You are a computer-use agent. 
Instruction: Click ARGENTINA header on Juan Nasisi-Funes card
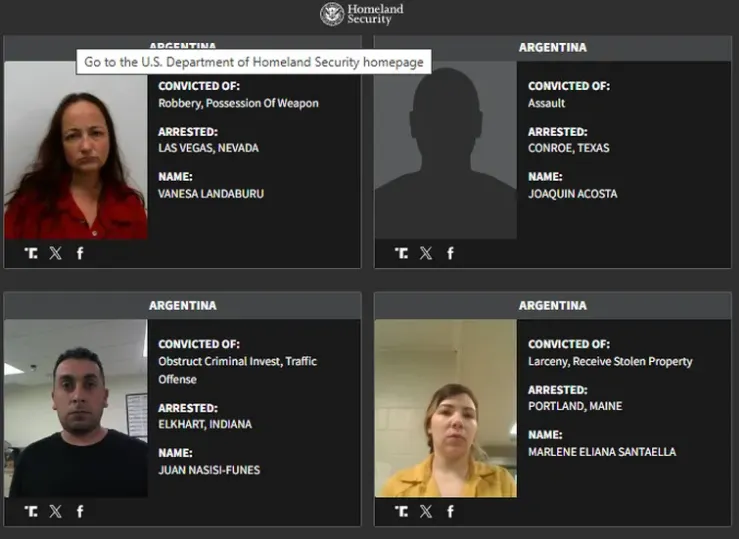coord(183,306)
